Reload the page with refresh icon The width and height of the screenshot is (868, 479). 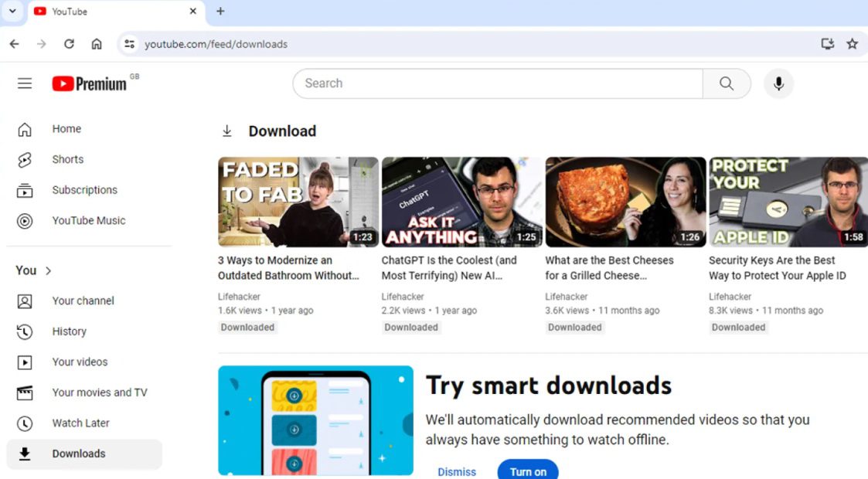point(69,44)
